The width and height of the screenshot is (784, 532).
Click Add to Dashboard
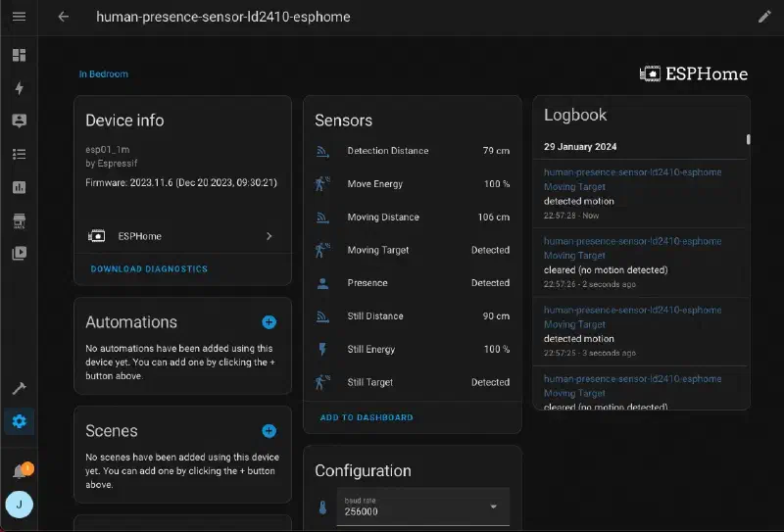367,417
